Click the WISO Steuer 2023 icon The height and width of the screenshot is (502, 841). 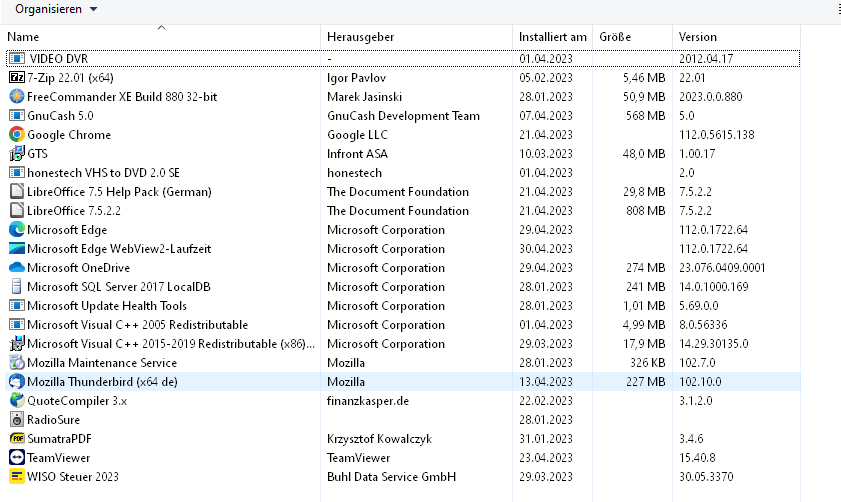point(17,477)
